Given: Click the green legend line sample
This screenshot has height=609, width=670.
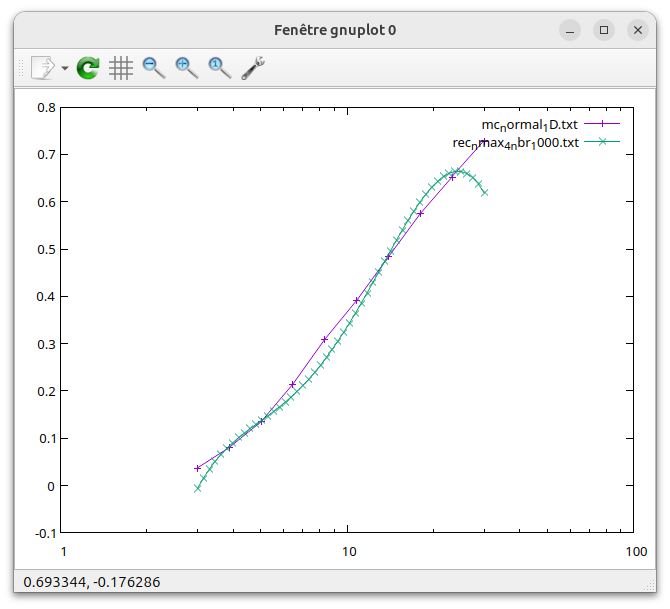Looking at the screenshot, I should click(602, 142).
